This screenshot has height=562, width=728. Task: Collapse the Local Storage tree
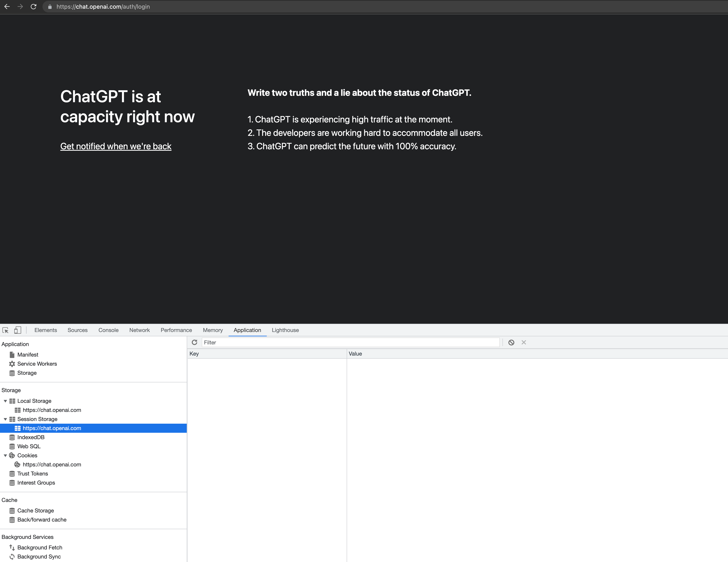coord(5,401)
